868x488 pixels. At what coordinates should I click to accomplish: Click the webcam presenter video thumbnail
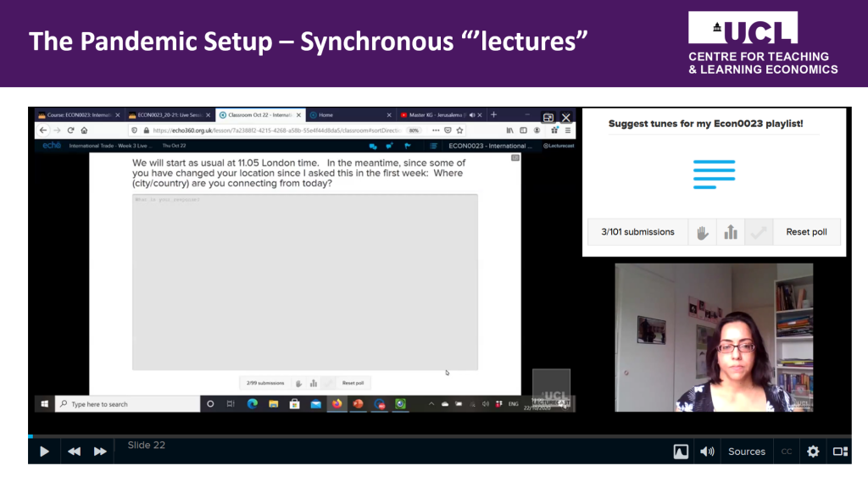[714, 337]
